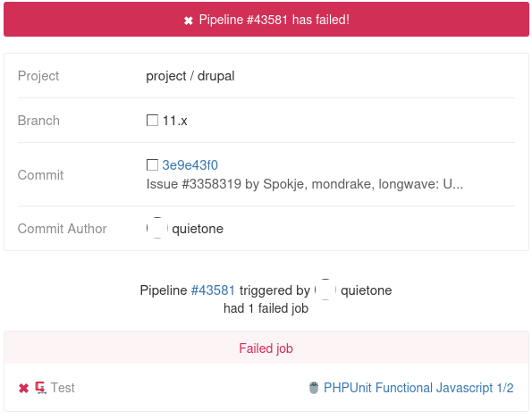Click the 'Test' stage label

[x=63, y=388]
